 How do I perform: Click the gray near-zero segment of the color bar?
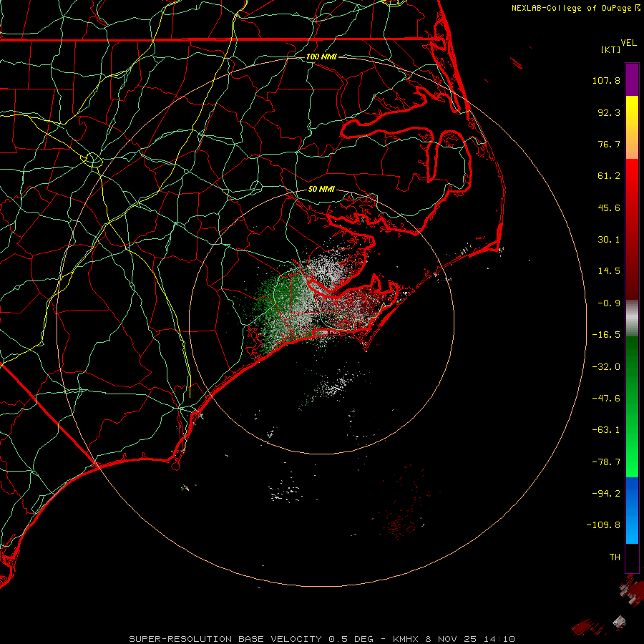coord(632,318)
